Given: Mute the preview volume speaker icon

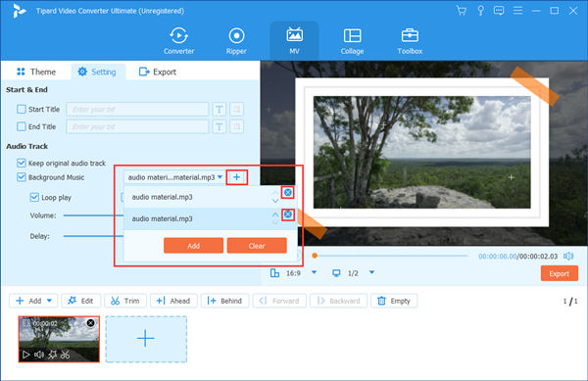Looking at the screenshot, I should [568, 256].
